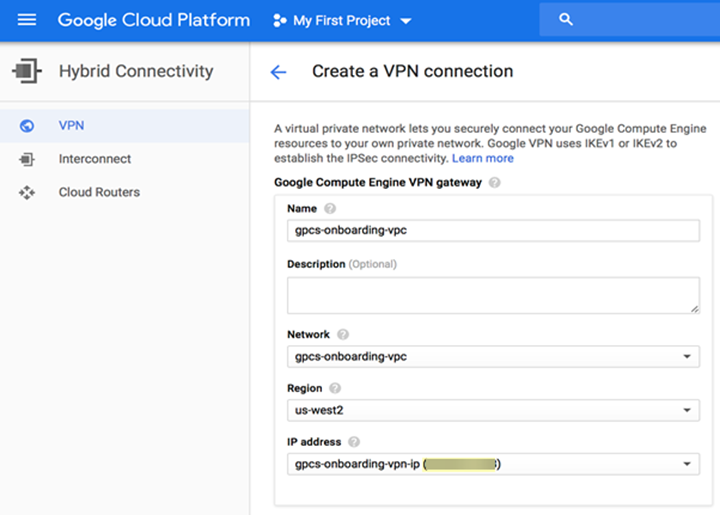Select VPN in the sidebar

[71, 126]
